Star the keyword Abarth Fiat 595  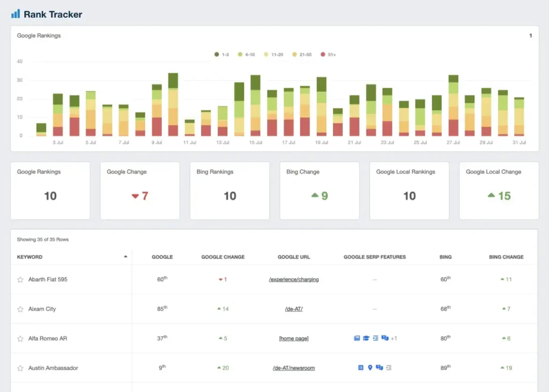coord(21,279)
